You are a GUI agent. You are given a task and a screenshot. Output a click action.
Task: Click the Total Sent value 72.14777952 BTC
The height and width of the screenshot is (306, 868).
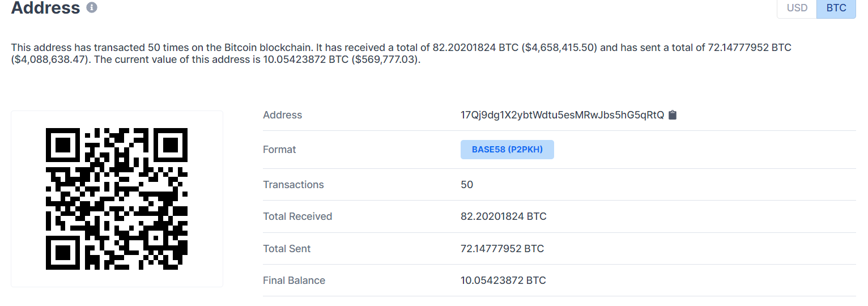(502, 248)
